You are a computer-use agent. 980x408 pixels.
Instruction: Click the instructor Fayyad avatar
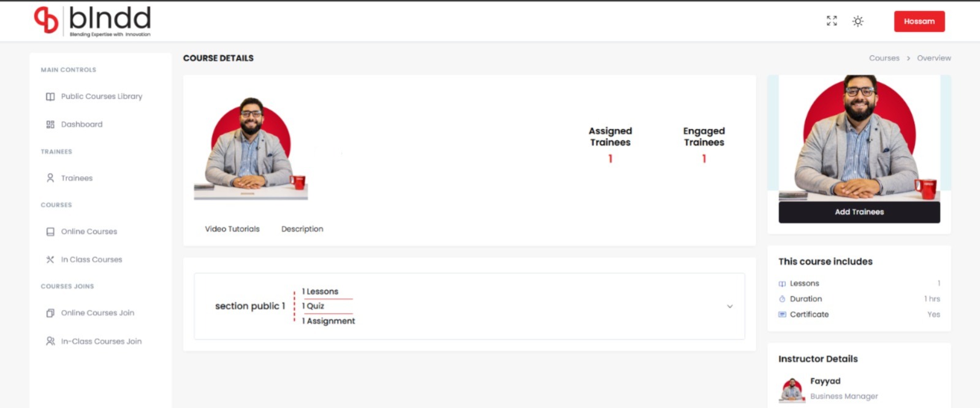pos(792,389)
